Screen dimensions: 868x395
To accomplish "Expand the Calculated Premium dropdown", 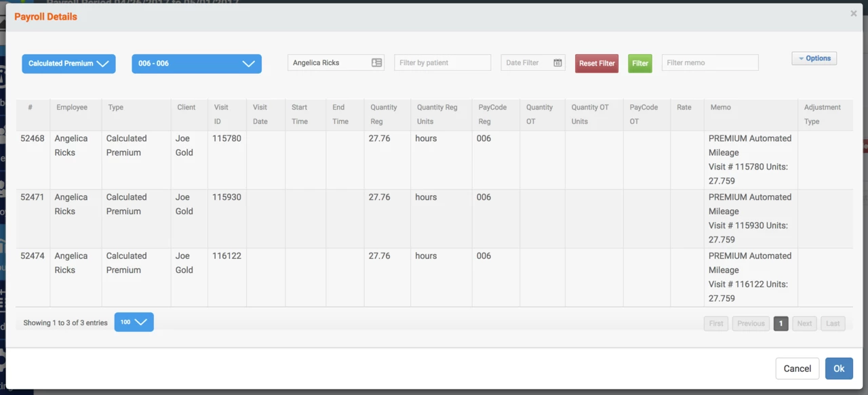I will point(68,64).
